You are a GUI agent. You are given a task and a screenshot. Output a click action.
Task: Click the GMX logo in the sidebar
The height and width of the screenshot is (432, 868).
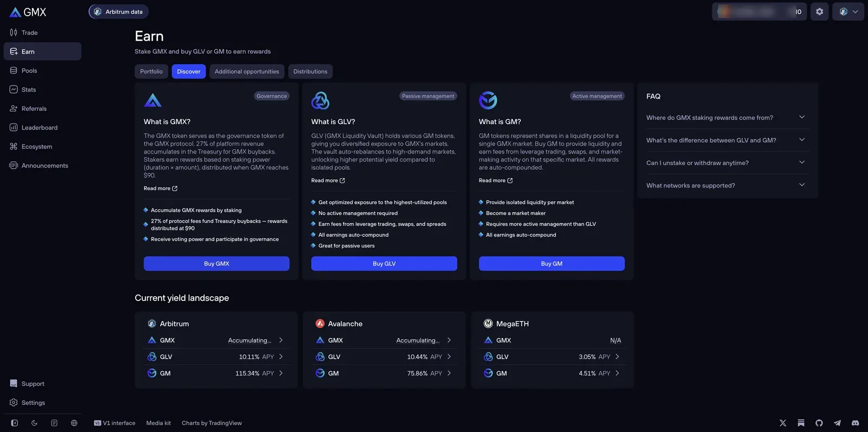click(x=28, y=12)
